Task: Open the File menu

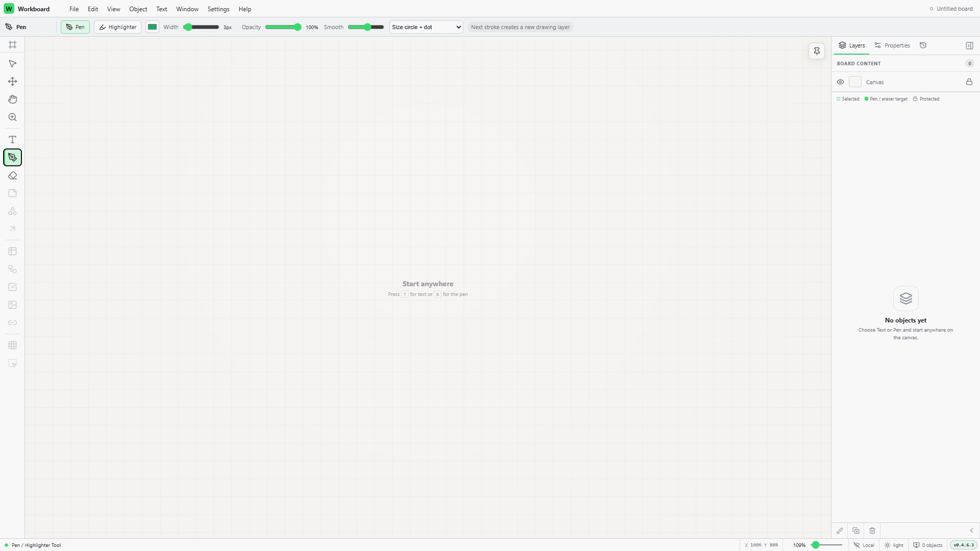Action: (x=74, y=9)
